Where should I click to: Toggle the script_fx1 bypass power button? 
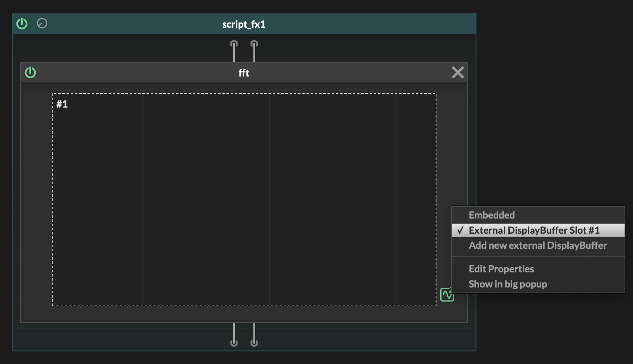pos(22,24)
